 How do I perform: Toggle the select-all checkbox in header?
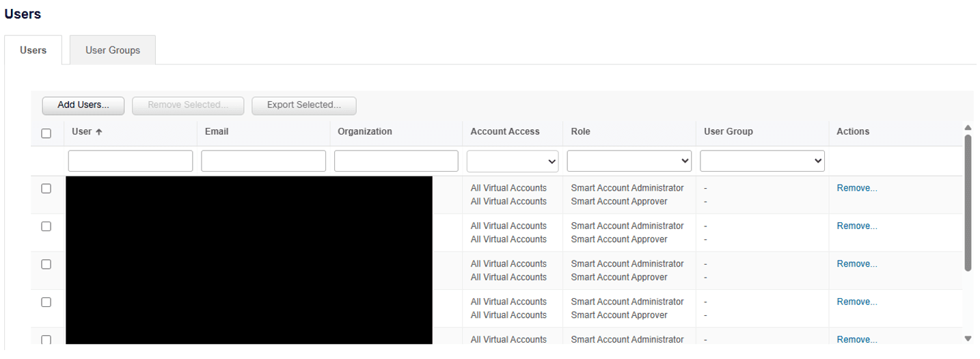46,133
